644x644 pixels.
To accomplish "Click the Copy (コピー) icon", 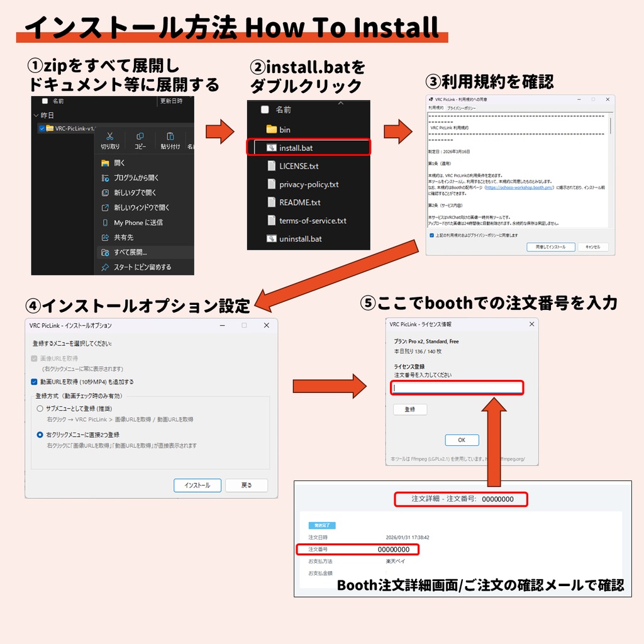I will point(140,136).
